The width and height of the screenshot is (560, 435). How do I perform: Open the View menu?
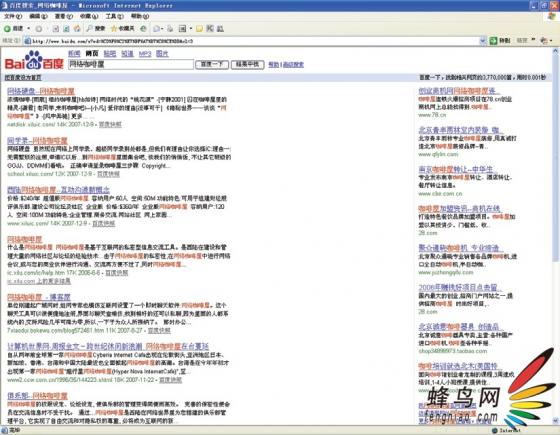64,16
